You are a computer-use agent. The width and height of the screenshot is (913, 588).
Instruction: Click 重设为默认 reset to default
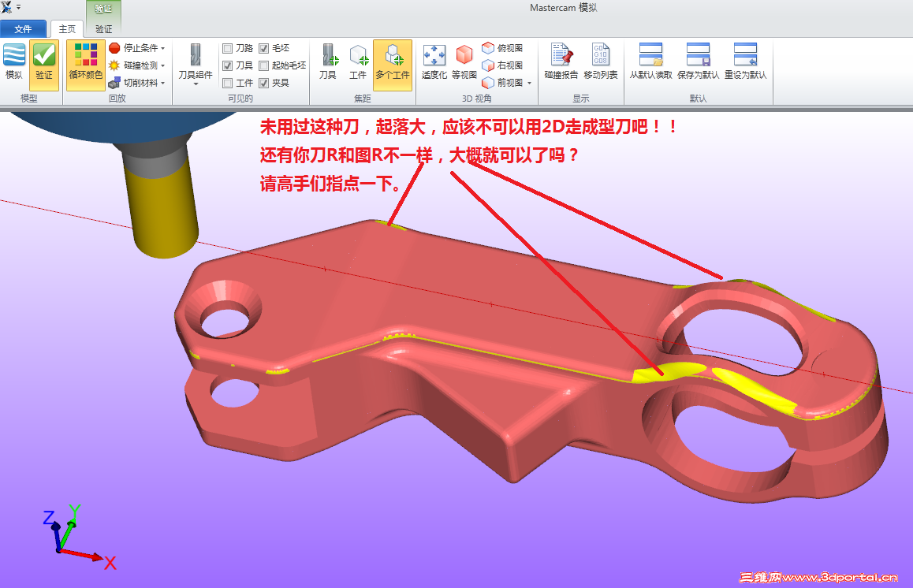click(745, 61)
